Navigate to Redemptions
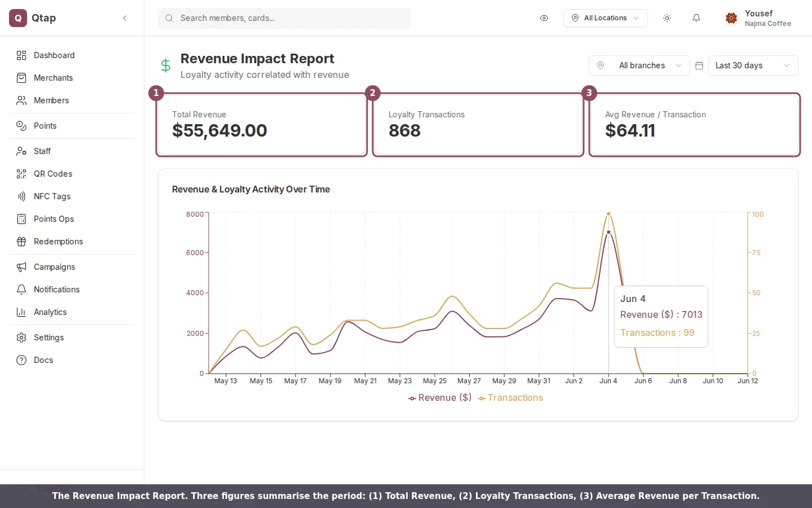The image size is (812, 508). coord(72,242)
